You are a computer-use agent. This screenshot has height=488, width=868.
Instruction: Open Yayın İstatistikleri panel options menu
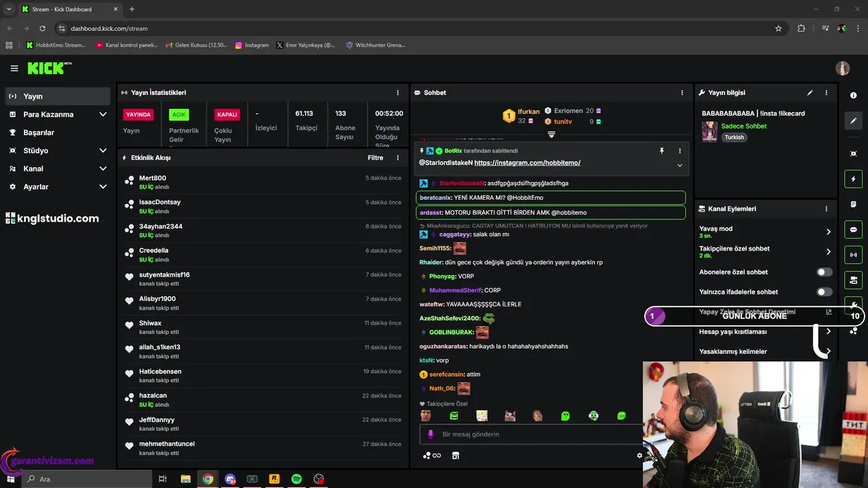coord(398,93)
